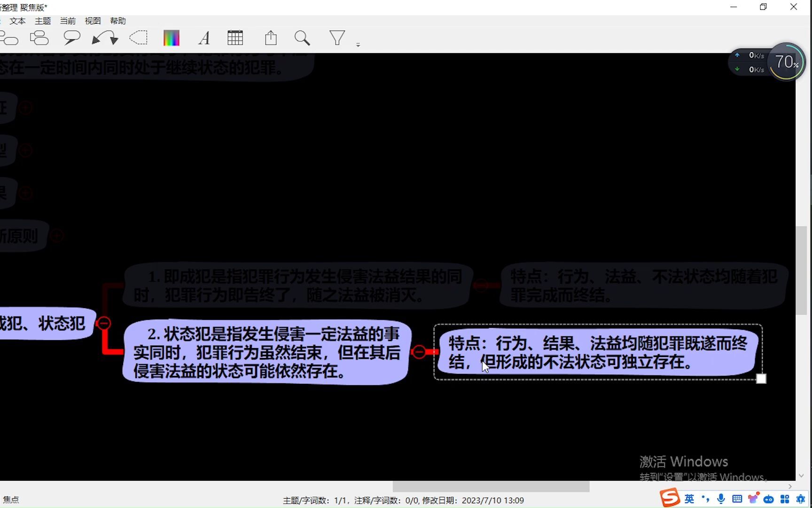Click the funnel filter icon
The image size is (812, 508).
337,38
